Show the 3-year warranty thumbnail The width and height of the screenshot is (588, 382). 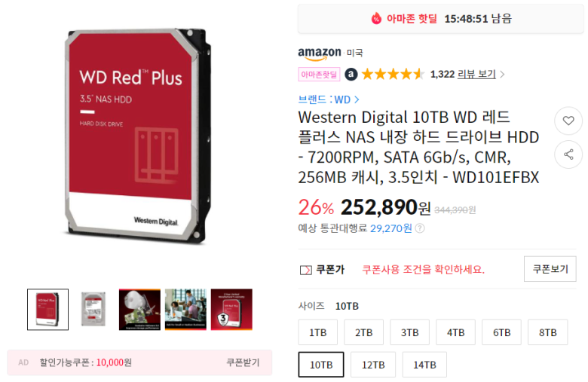click(231, 309)
